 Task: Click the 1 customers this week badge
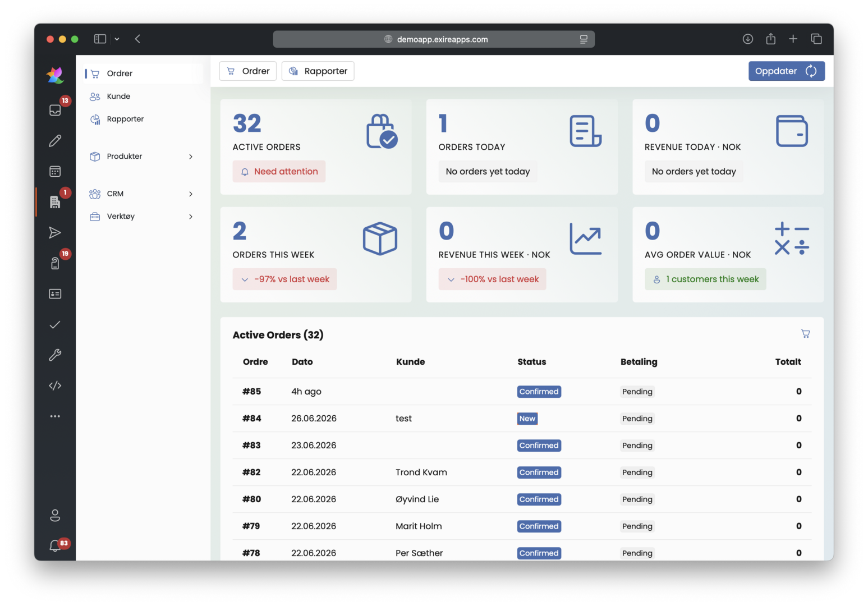click(x=705, y=279)
